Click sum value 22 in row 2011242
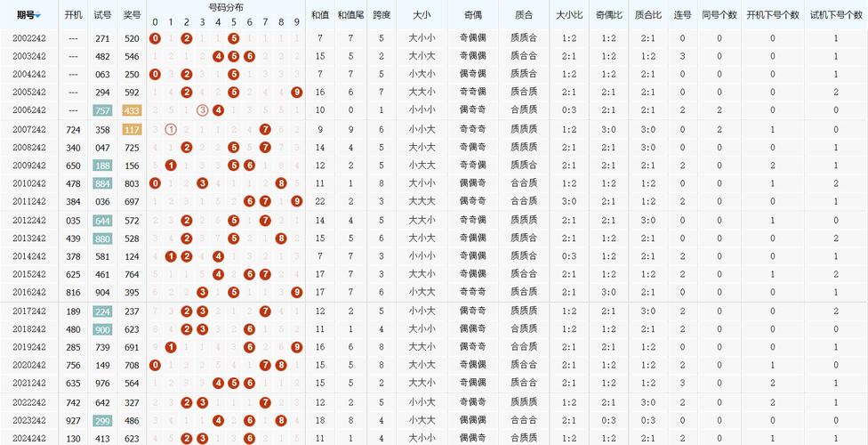Image resolution: width=868 pixels, height=445 pixels. 320,202
